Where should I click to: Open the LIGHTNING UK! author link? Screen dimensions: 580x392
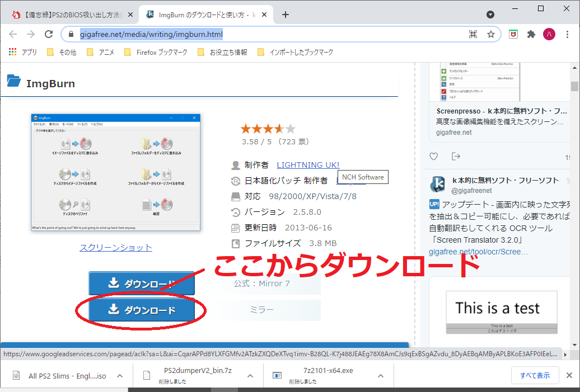pos(308,165)
